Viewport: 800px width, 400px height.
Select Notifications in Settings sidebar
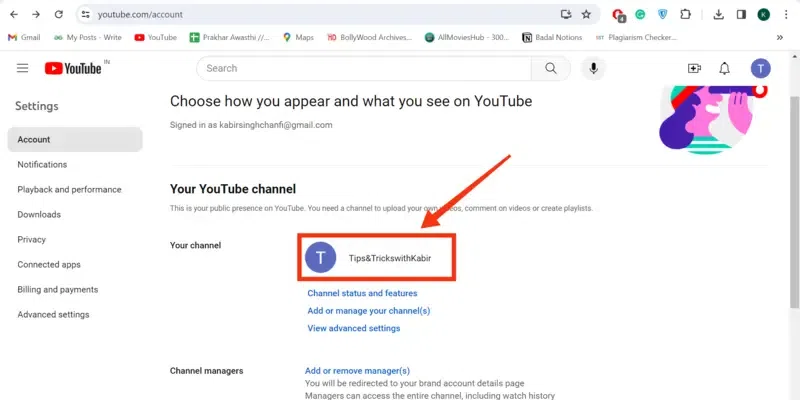pyautogui.click(x=75, y=164)
